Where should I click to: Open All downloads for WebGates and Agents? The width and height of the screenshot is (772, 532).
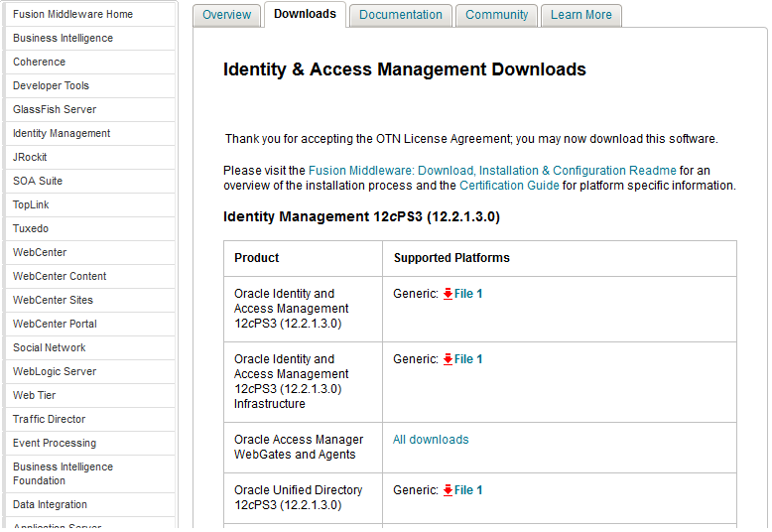click(x=431, y=440)
